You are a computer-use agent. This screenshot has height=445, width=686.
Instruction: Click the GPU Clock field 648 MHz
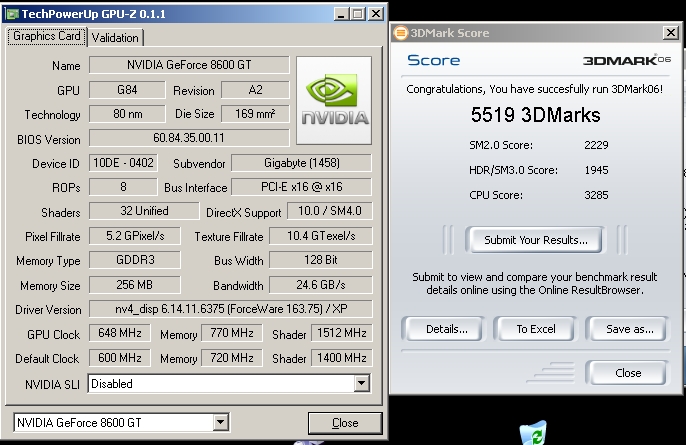coord(119,333)
